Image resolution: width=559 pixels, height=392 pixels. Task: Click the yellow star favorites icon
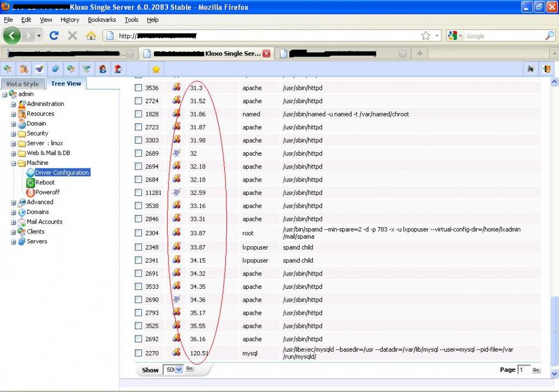156,69
